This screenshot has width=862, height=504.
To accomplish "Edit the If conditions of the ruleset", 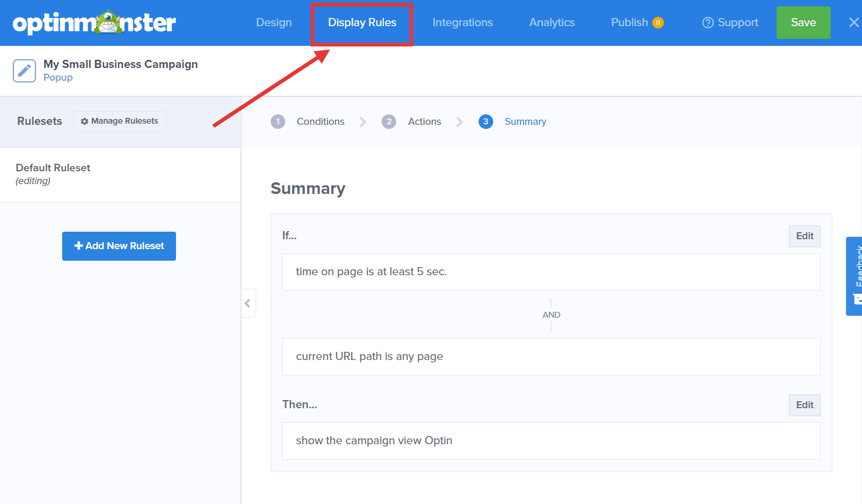I will click(804, 236).
